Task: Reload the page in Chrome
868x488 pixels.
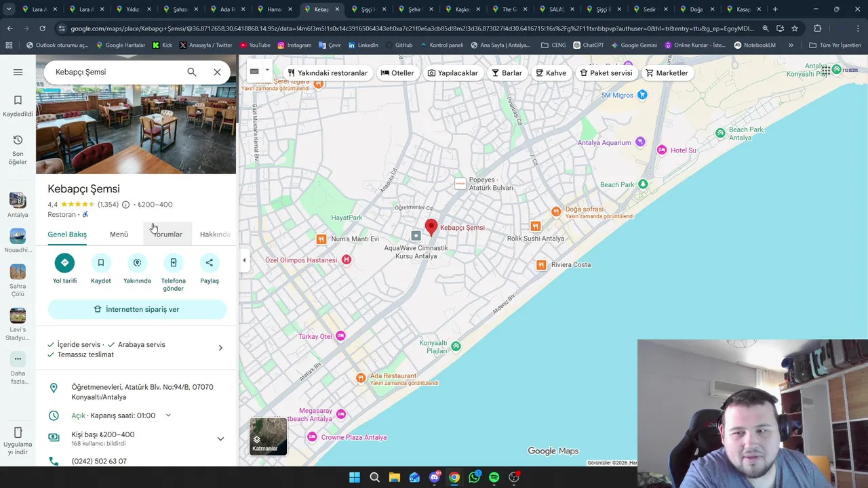Action: click(x=42, y=28)
